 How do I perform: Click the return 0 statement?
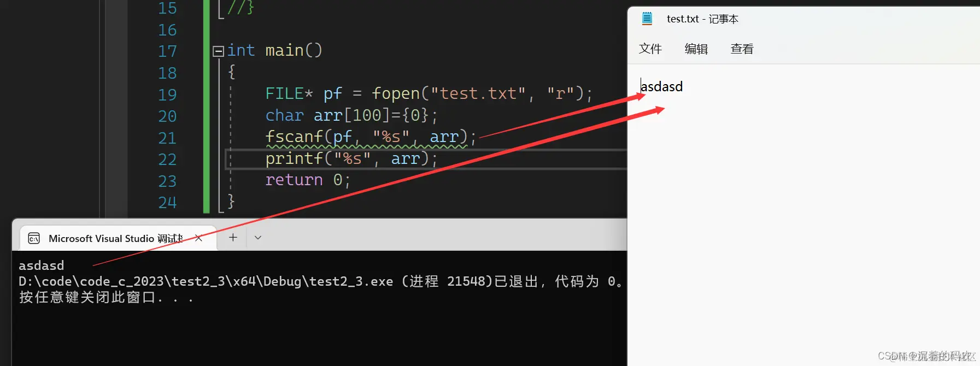coord(308,180)
